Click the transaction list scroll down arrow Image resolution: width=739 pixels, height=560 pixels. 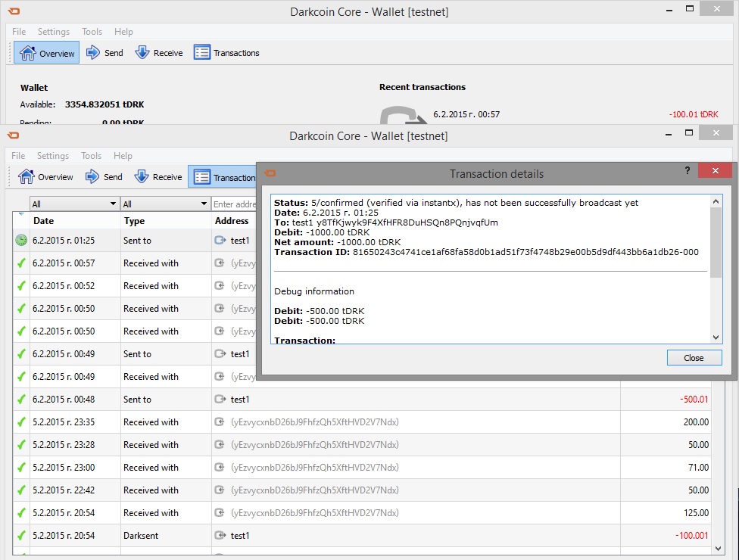(x=718, y=548)
